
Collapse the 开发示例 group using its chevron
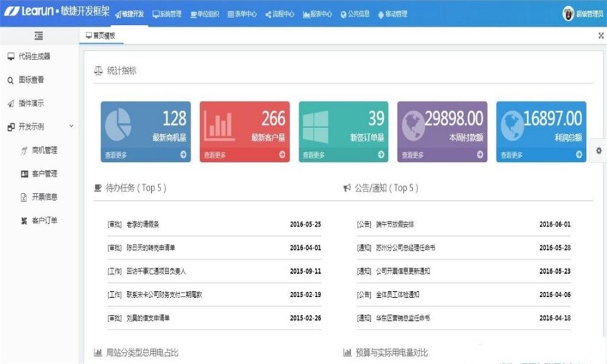71,126
